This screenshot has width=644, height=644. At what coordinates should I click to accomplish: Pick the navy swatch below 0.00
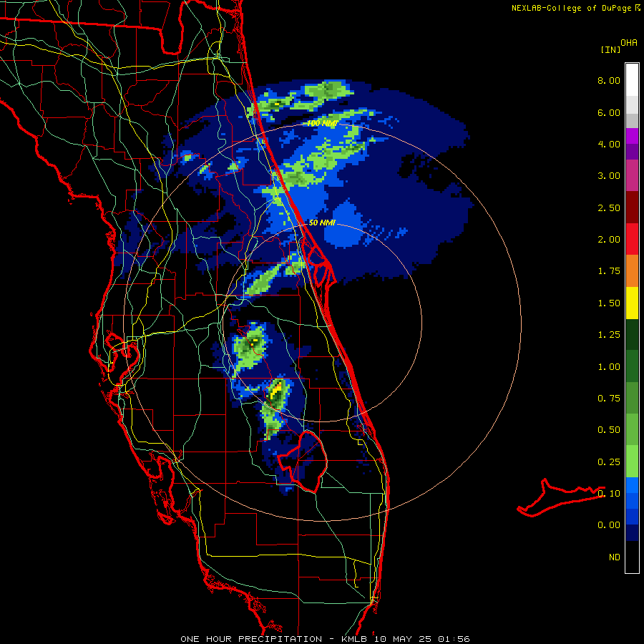pyautogui.click(x=632, y=533)
